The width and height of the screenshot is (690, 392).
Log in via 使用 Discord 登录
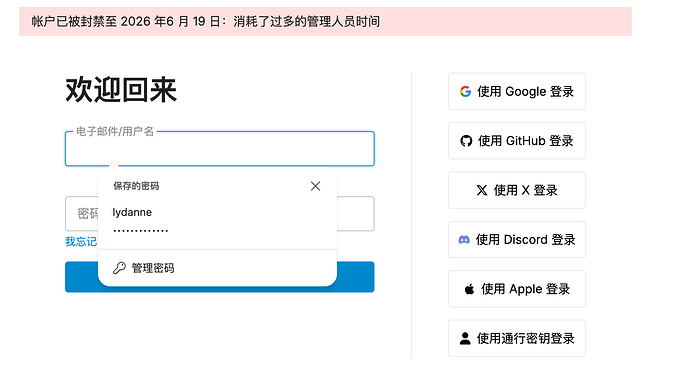coord(517,240)
